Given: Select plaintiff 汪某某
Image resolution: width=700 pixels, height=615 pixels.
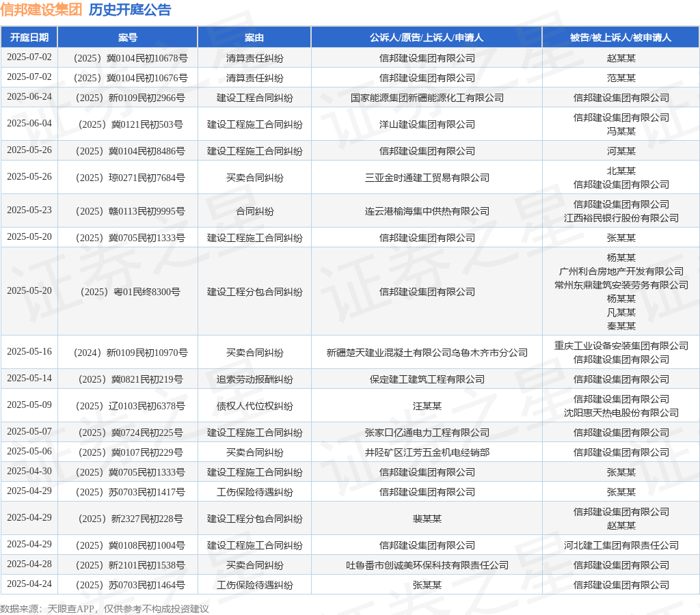Looking at the screenshot, I should 427,406.
